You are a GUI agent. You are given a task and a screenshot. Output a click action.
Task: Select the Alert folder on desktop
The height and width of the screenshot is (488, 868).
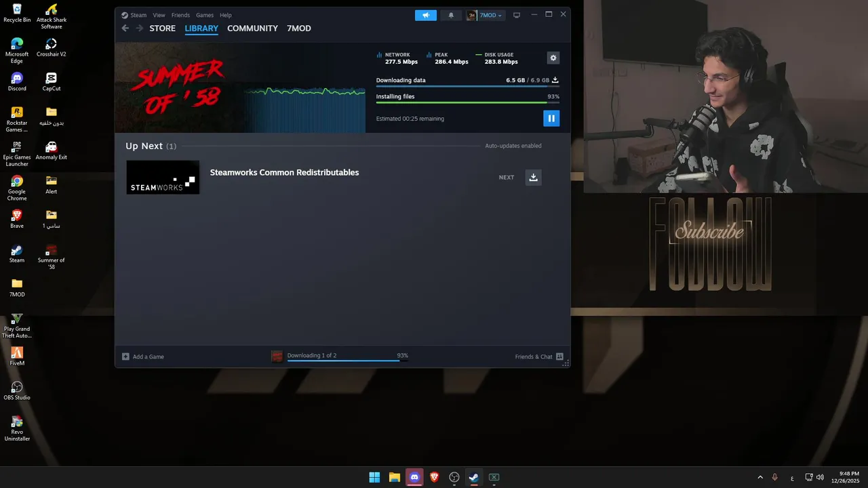52,184
